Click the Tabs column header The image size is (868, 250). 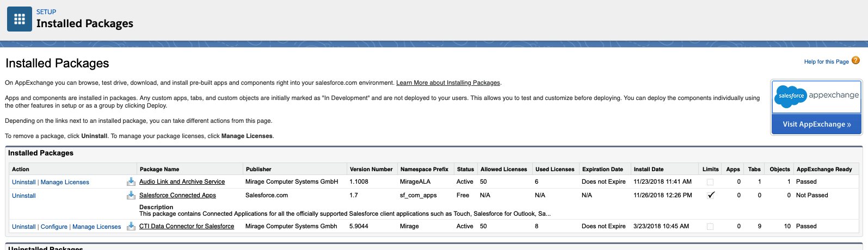tap(754, 169)
